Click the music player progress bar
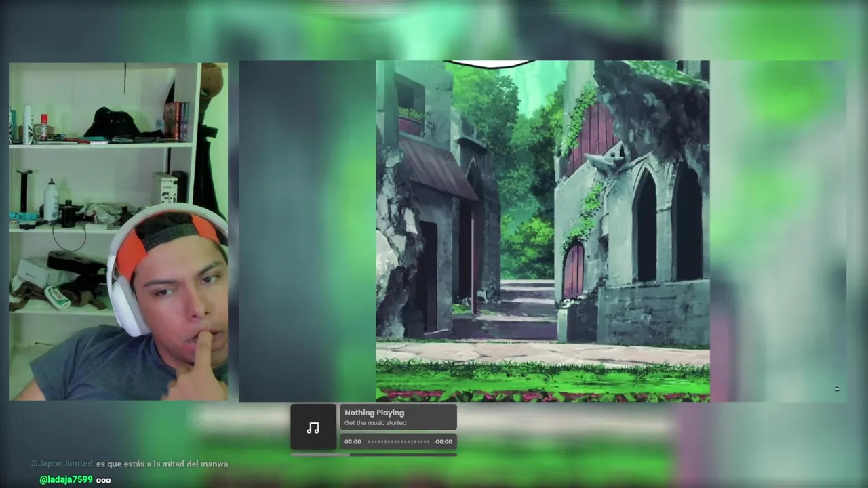 (399, 442)
